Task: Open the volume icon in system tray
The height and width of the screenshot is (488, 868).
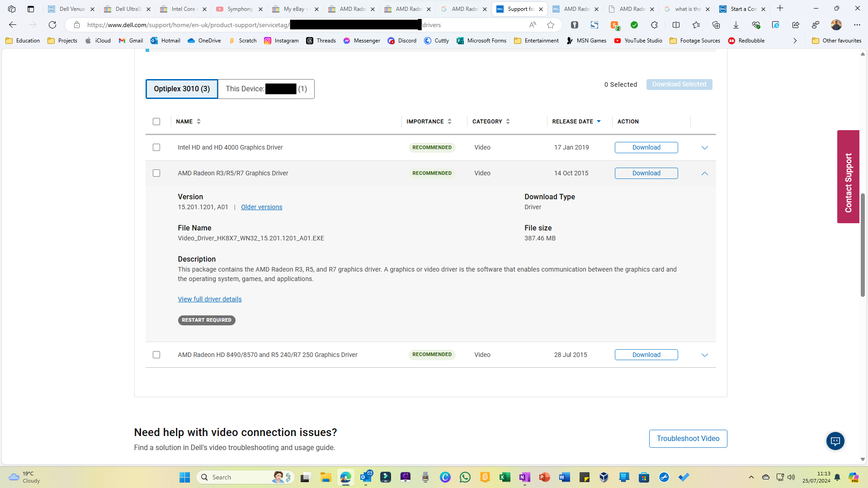Action: (791, 477)
